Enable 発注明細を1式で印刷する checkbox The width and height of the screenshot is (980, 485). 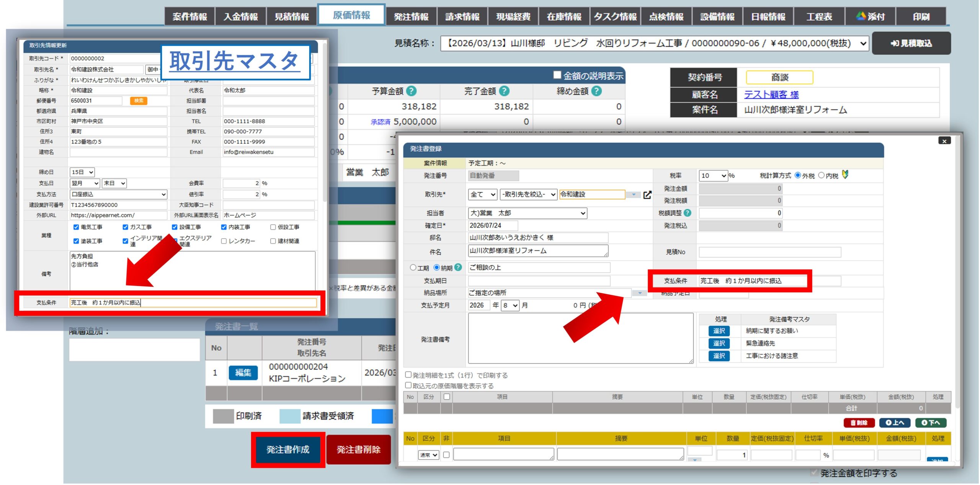pos(408,375)
